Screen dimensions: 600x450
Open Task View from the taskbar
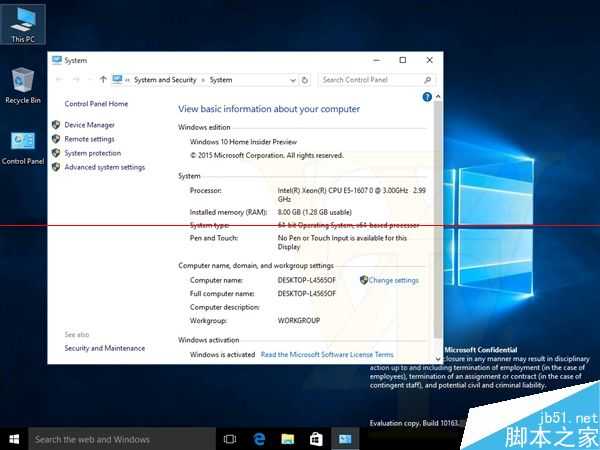[x=230, y=439]
